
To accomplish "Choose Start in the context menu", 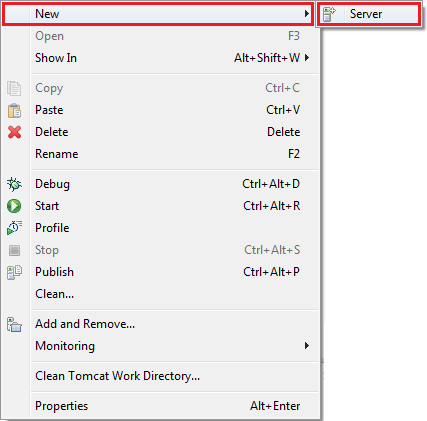I will 160,206.
